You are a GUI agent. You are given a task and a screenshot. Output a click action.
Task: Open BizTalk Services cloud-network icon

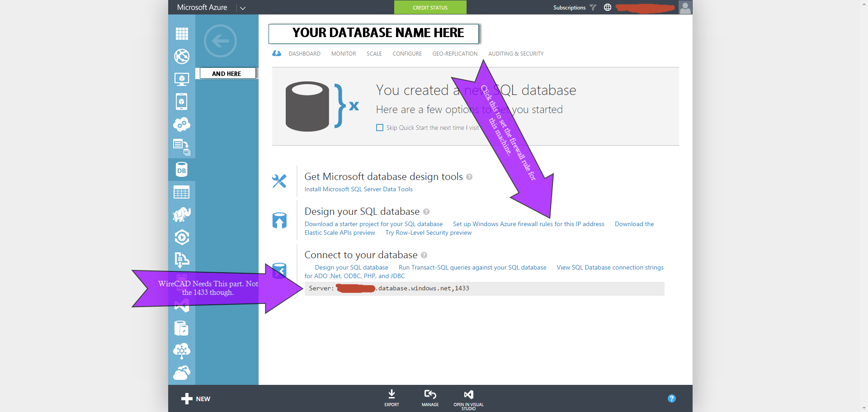click(182, 350)
